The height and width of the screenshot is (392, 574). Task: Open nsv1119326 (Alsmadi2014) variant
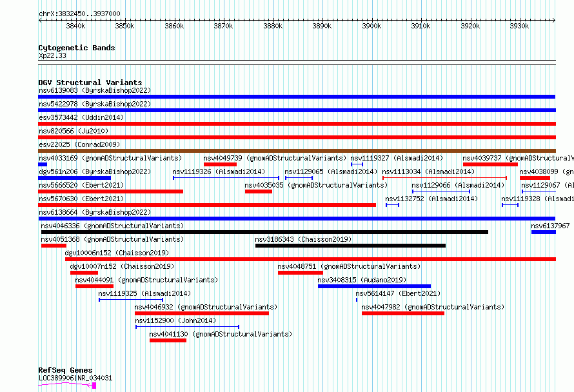(219, 171)
